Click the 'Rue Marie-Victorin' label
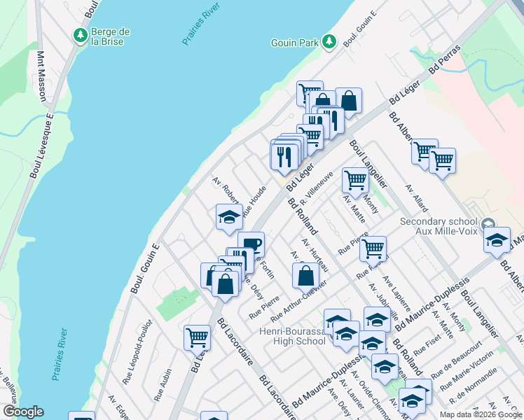This screenshot has height=420, width=524. coord(466,371)
